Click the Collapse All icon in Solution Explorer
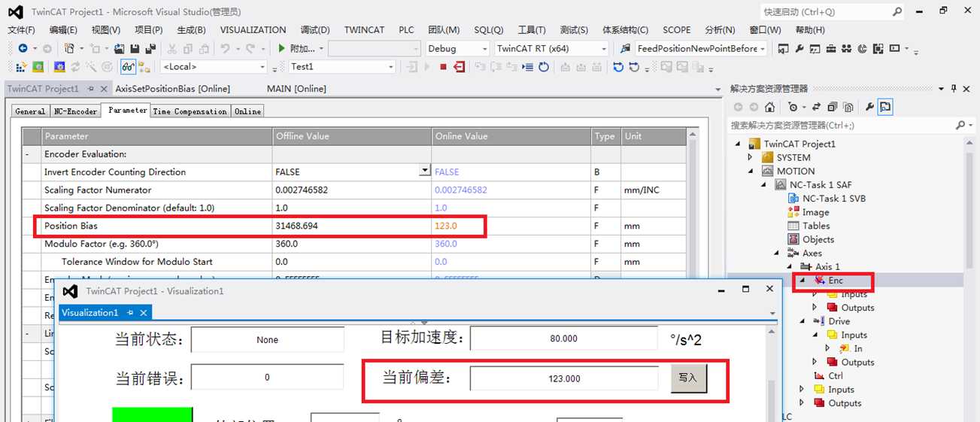This screenshot has height=422, width=980. point(832,107)
